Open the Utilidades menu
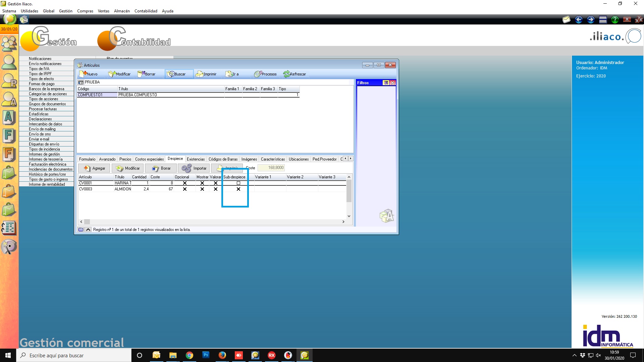Viewport: 644px width, 362px height. pyautogui.click(x=30, y=11)
